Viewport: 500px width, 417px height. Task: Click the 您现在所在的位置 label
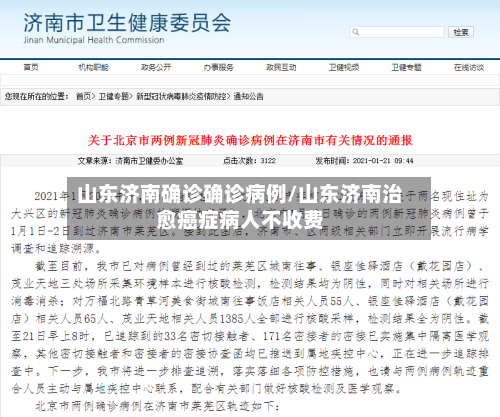(x=37, y=97)
